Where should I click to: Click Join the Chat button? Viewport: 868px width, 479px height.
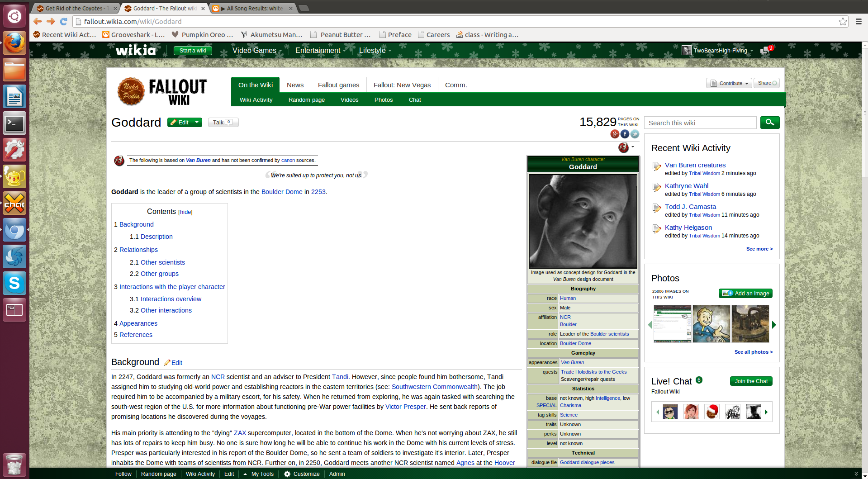(x=751, y=381)
